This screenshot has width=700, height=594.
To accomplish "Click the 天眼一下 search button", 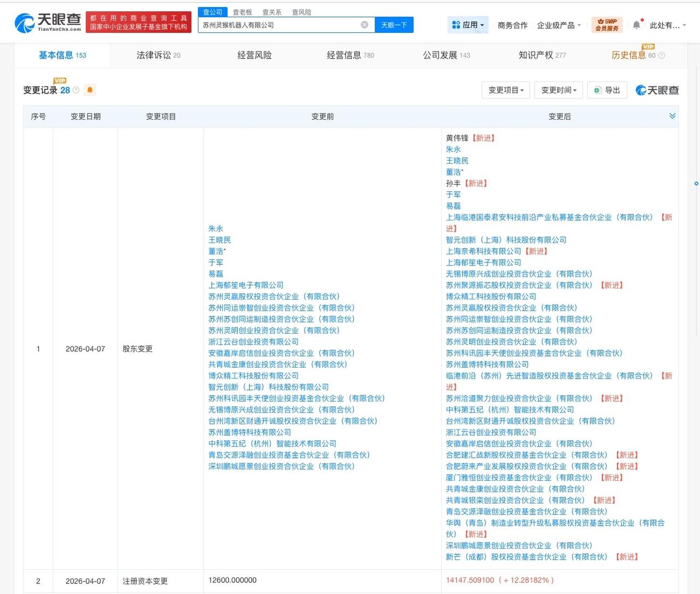I will click(x=394, y=25).
